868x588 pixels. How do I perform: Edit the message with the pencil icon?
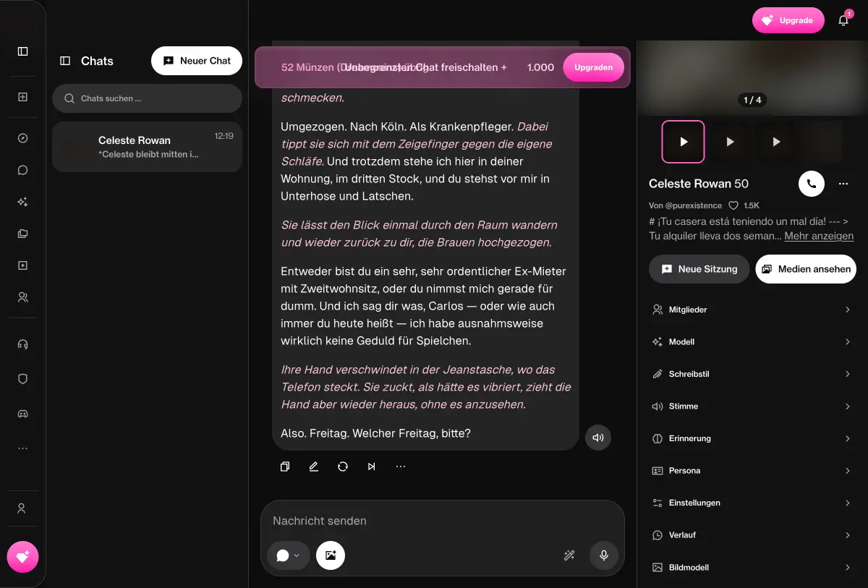[314, 466]
